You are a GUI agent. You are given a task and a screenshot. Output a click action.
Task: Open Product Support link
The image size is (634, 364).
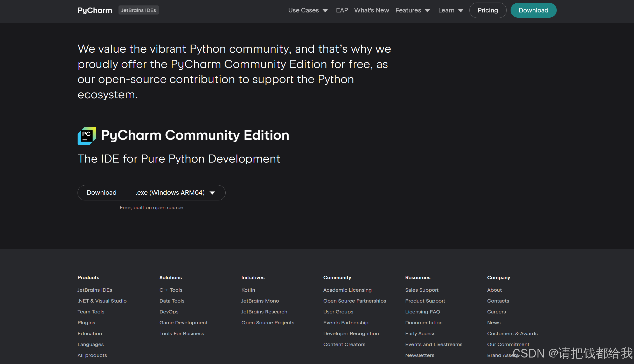coord(425,301)
